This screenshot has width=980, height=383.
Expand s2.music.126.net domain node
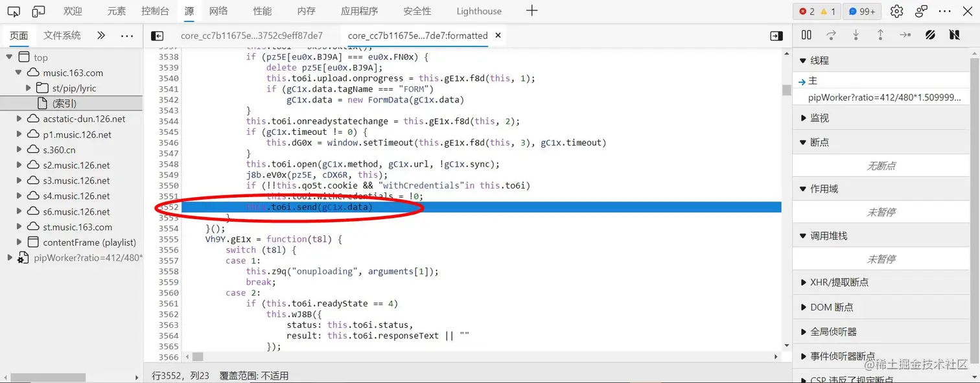click(x=19, y=165)
